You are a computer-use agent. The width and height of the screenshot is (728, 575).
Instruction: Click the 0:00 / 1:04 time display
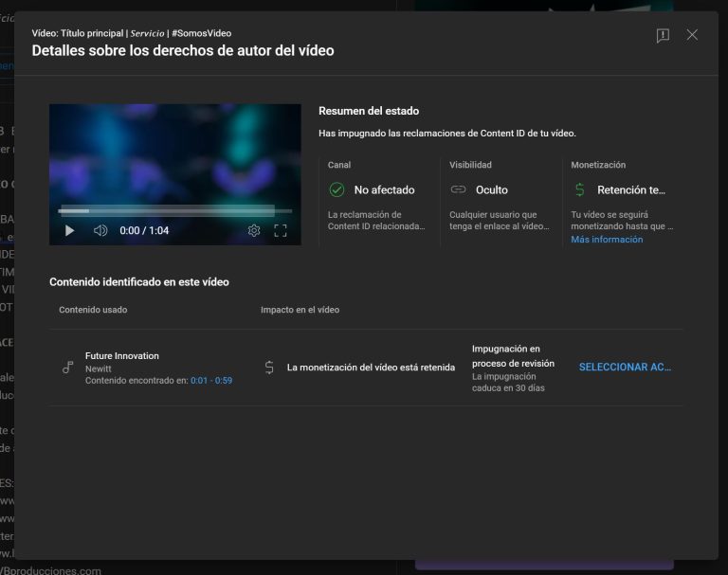pos(144,230)
